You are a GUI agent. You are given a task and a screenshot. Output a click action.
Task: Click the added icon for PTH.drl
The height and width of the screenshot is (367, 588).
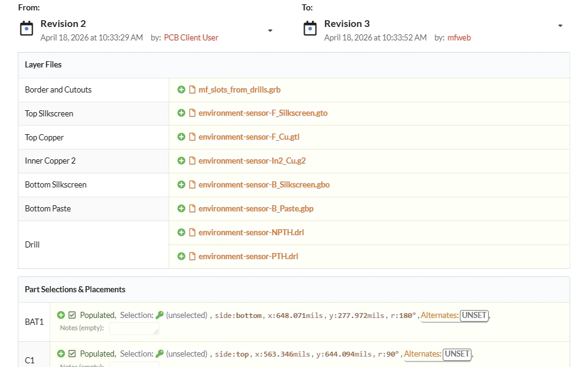pos(181,256)
